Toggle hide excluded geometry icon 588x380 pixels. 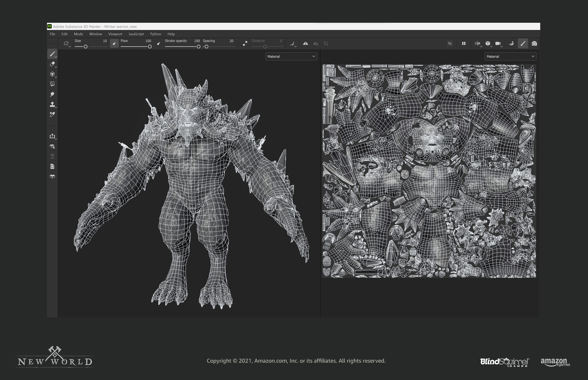449,43
